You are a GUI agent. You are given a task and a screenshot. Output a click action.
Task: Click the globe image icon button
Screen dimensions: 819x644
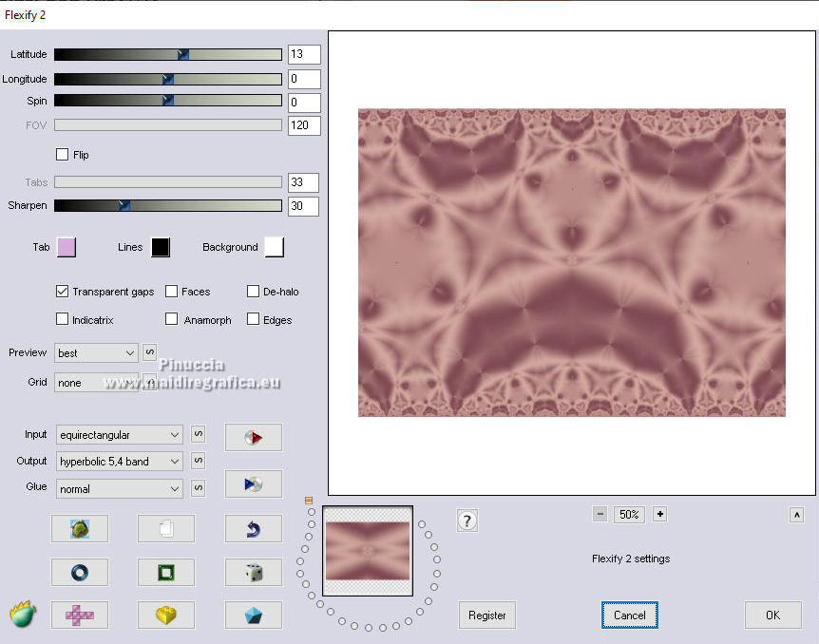click(79, 529)
